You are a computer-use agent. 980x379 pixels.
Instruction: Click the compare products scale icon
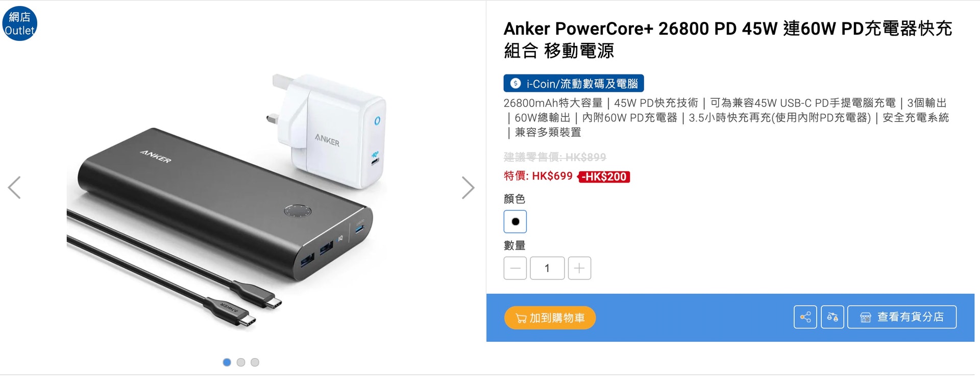tap(832, 317)
